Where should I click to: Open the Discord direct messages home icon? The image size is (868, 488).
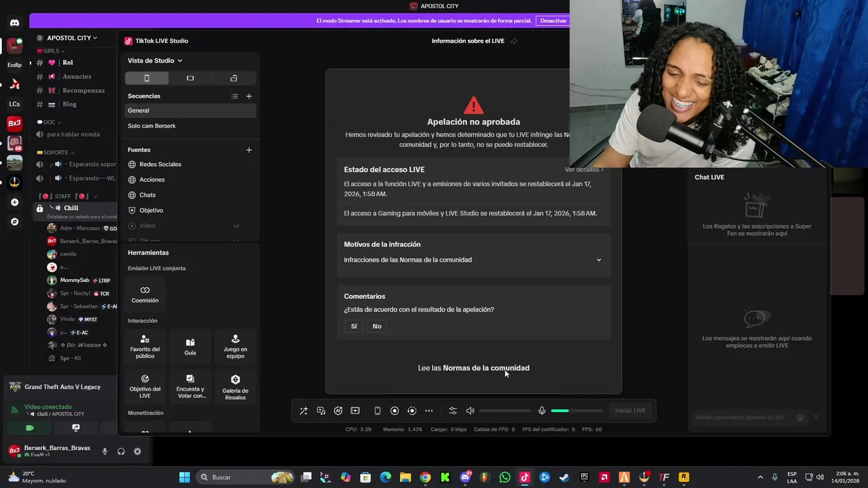coord(15,23)
